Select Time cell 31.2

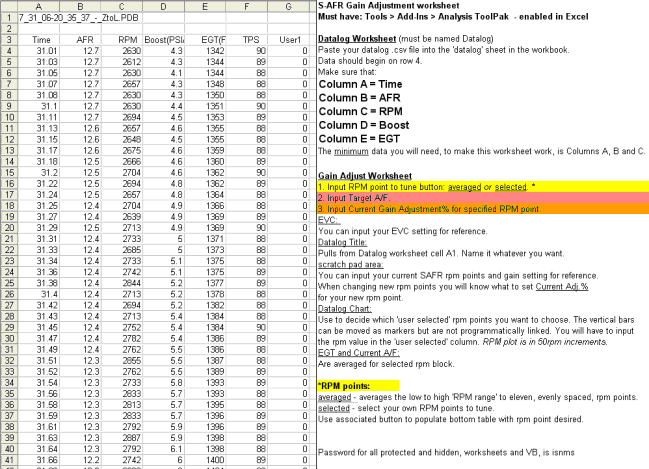pyautogui.click(x=38, y=172)
